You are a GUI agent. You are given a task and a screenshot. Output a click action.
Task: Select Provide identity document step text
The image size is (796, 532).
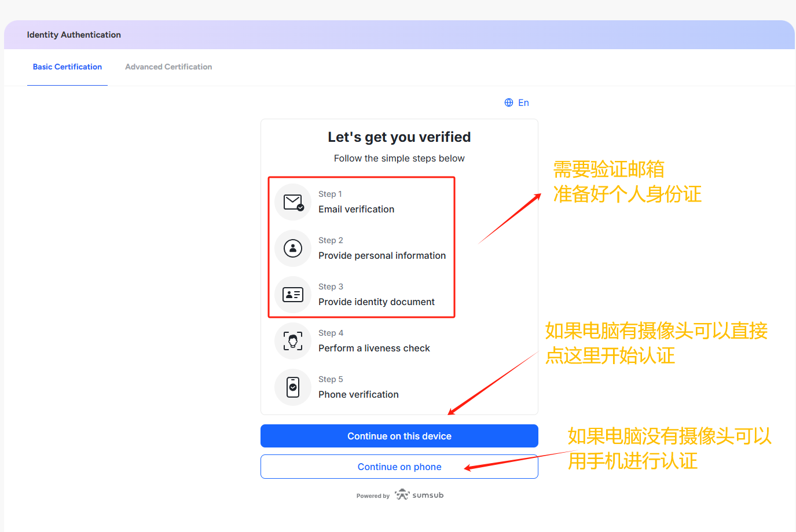coord(376,302)
